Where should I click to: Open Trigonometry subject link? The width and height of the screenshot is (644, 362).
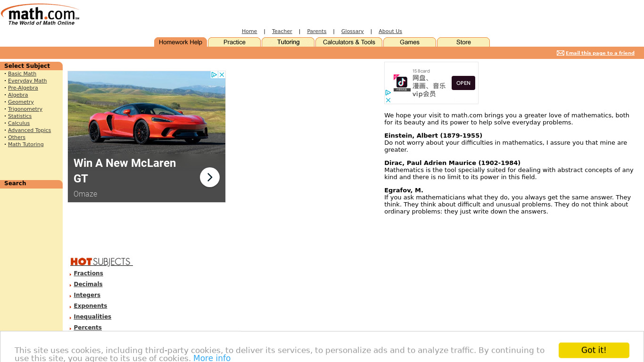(25, 109)
